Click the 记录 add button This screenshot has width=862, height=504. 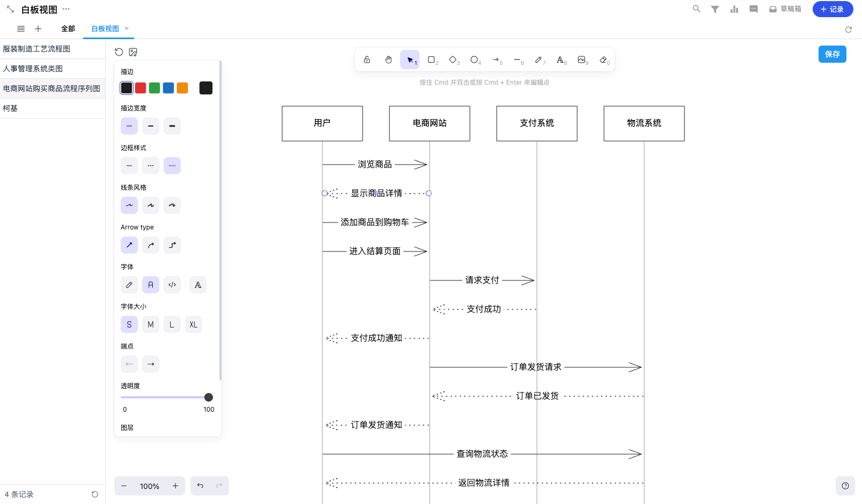(x=832, y=9)
